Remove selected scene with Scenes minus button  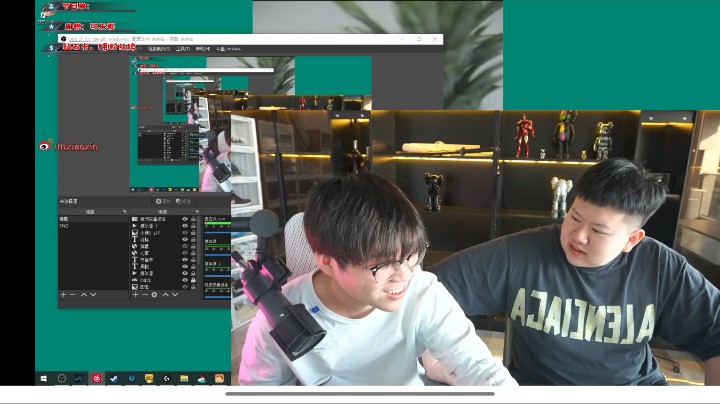pyautogui.click(x=73, y=294)
